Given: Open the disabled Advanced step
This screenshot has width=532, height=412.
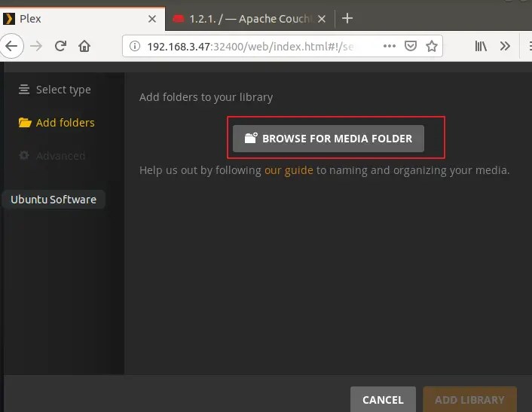Looking at the screenshot, I should click(x=52, y=156).
